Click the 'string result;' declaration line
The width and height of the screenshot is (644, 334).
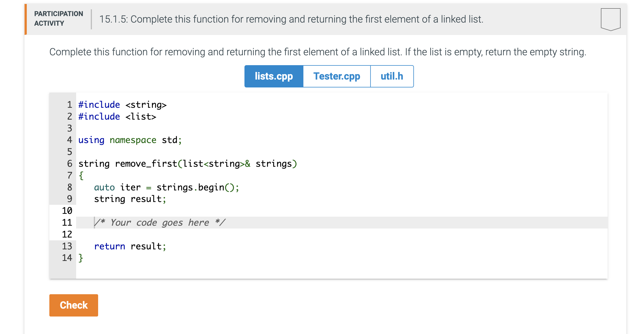click(x=130, y=199)
